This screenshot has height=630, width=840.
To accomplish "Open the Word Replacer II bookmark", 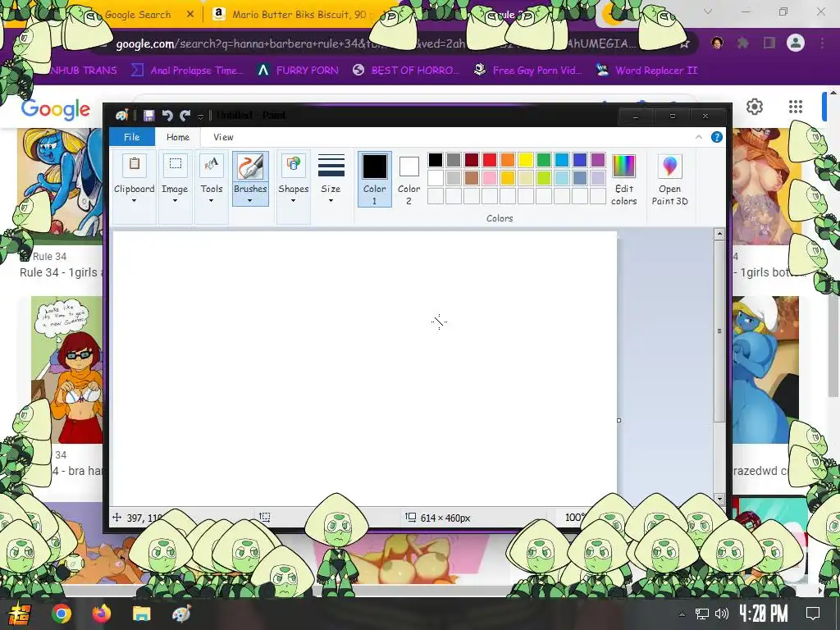I will [x=646, y=71].
